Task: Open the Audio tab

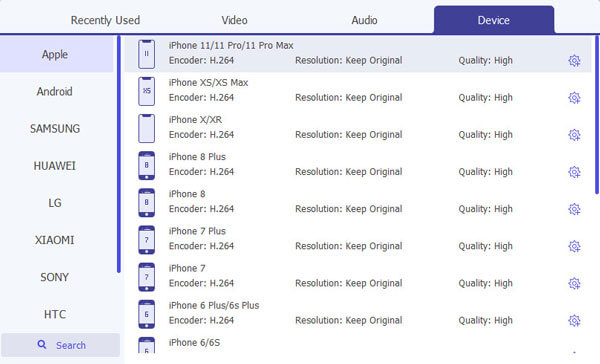Action: point(364,20)
